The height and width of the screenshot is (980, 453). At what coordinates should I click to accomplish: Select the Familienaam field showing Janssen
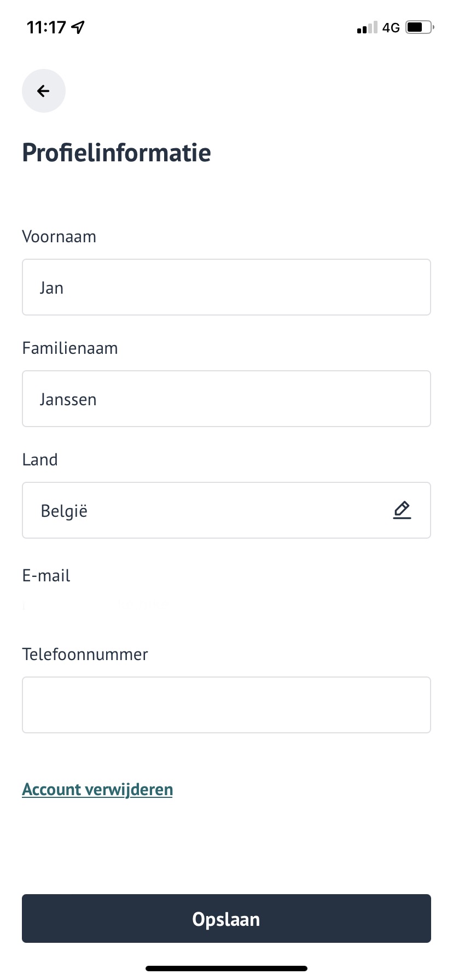(226, 399)
